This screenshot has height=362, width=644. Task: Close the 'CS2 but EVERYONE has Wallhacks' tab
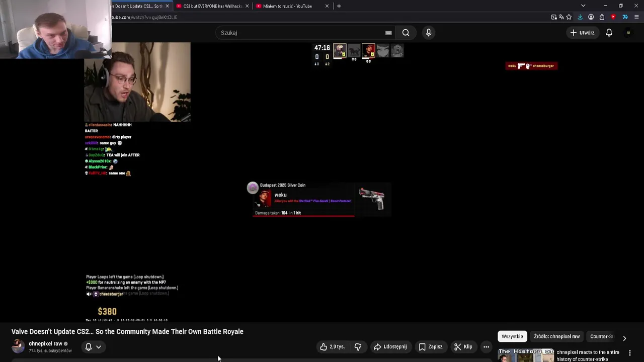tap(247, 6)
